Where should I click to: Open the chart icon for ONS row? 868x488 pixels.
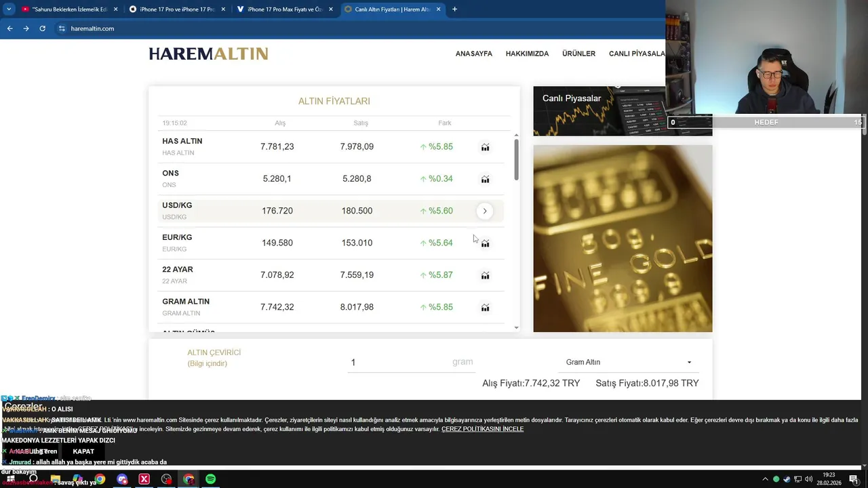coord(485,179)
